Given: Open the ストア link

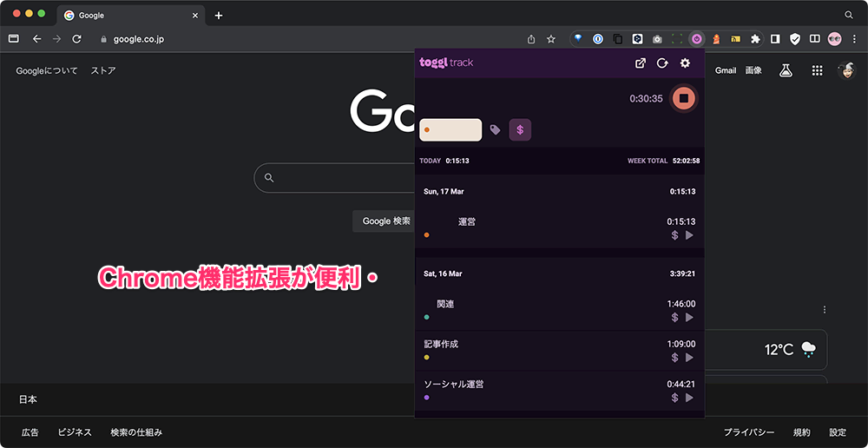Looking at the screenshot, I should (103, 70).
